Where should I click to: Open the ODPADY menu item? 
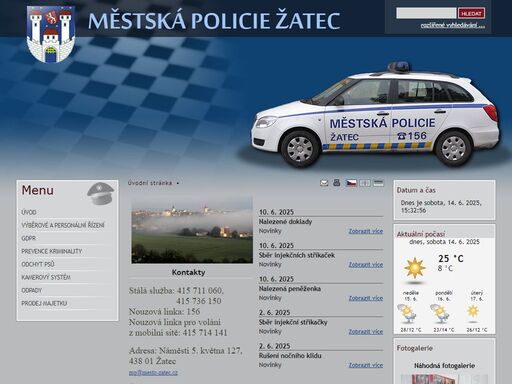[32, 290]
